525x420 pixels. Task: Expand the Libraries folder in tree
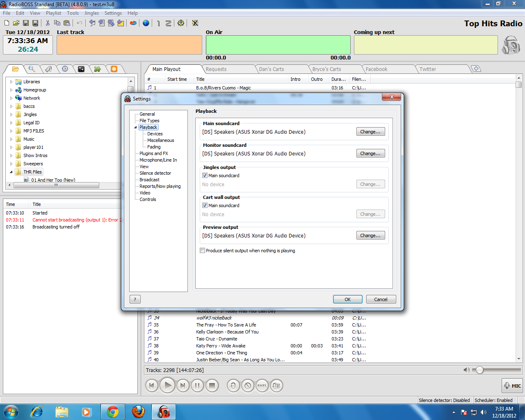click(11, 82)
